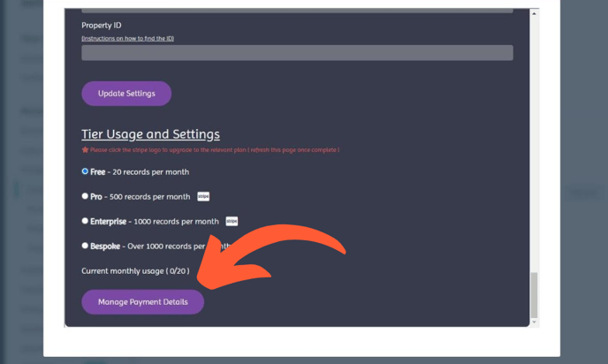Image resolution: width=608 pixels, height=364 pixels.
Task: Click the scroll-up arrow of the dialog scrollbar
Action: tap(533, 12)
